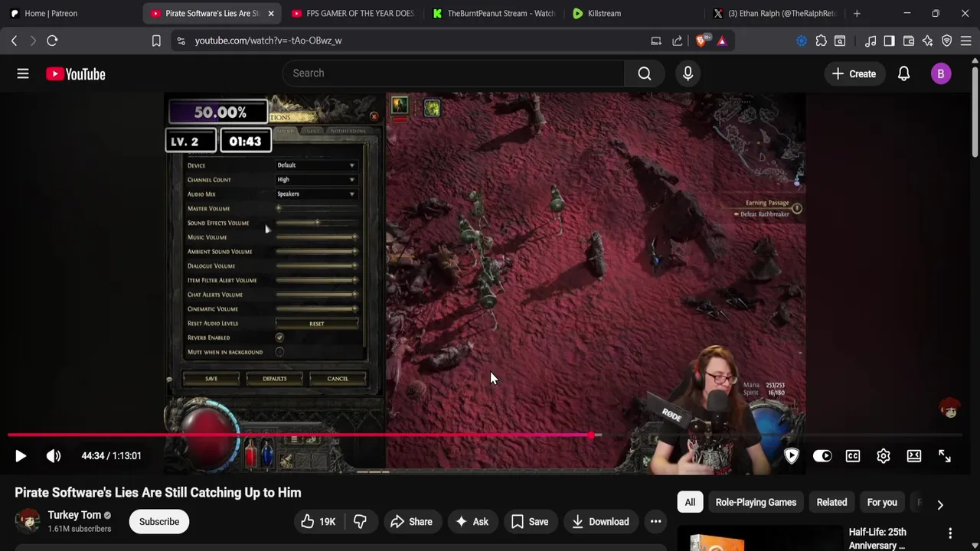Toggle closed captions on the player

point(853,456)
